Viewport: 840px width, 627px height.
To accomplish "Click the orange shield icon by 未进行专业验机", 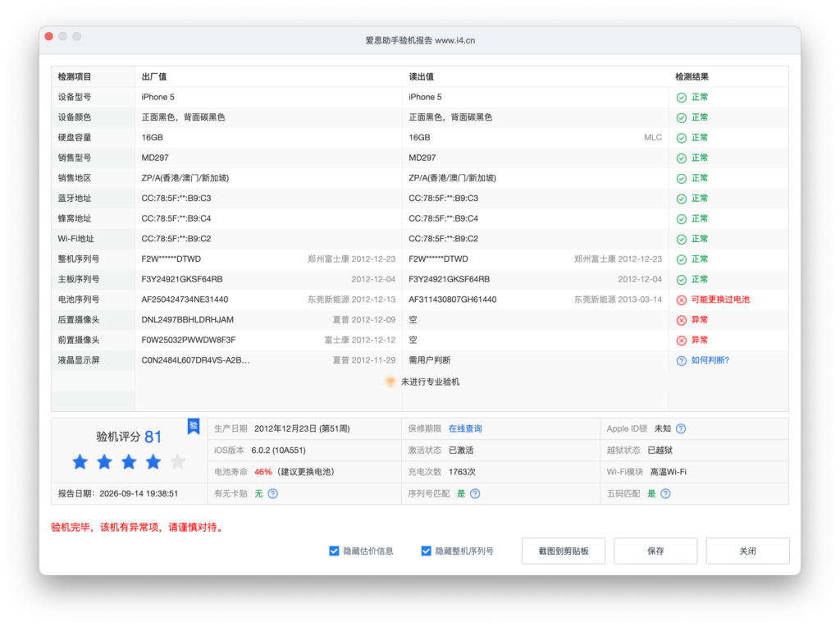I will tap(390, 382).
